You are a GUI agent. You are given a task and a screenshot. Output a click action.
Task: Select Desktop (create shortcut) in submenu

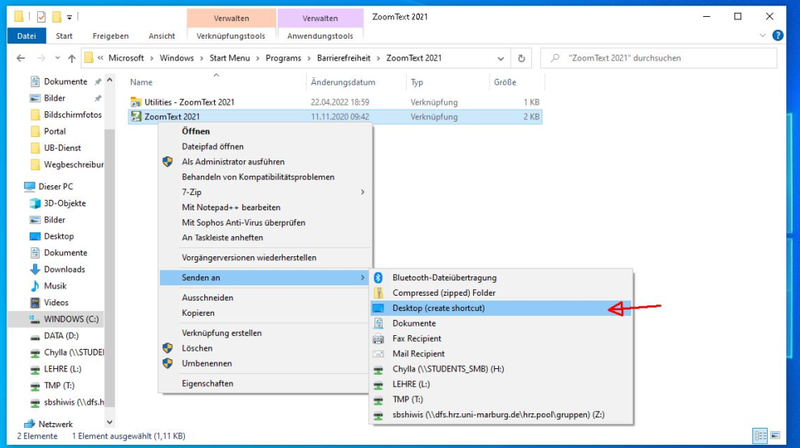[501, 308]
